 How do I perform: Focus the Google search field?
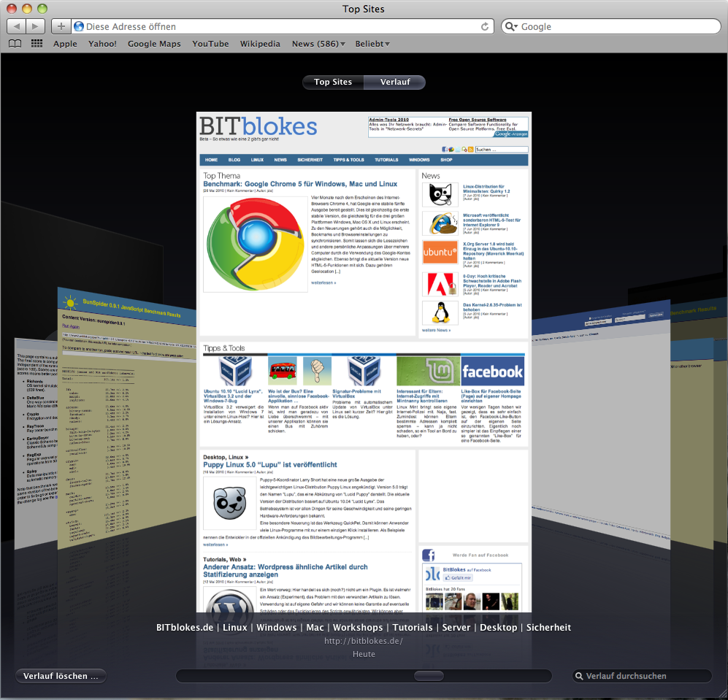611,26
